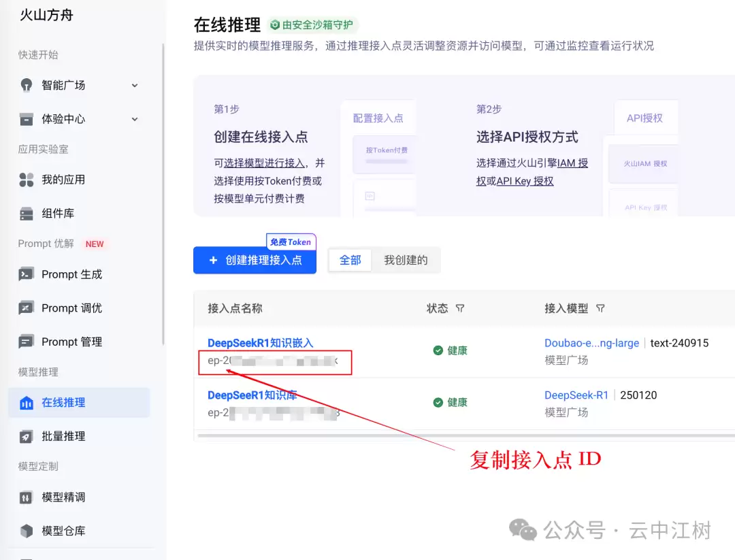Click the 接入模型 column filter icon
The width and height of the screenshot is (735, 560).
tap(600, 308)
